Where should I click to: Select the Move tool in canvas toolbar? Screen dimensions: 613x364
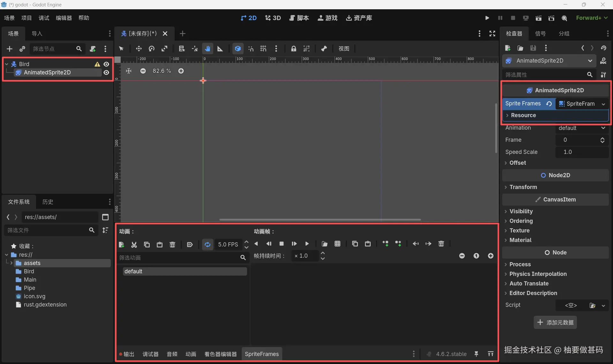click(139, 49)
